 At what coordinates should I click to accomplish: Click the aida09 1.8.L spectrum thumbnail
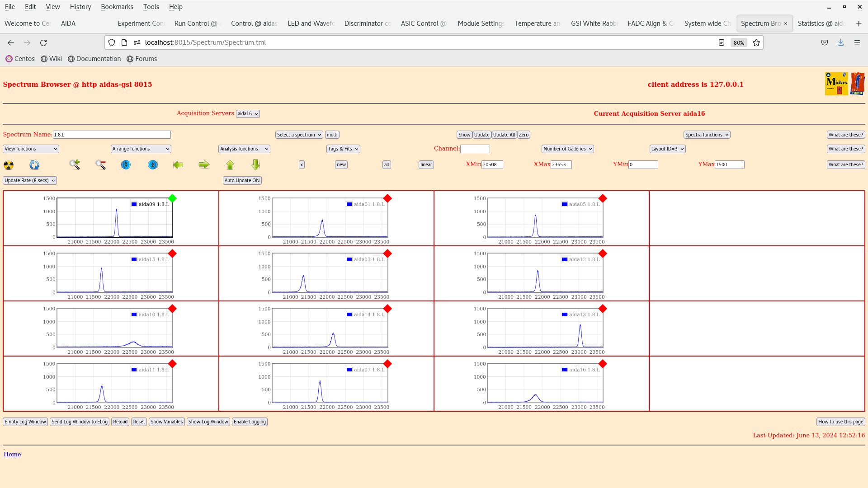110,219
